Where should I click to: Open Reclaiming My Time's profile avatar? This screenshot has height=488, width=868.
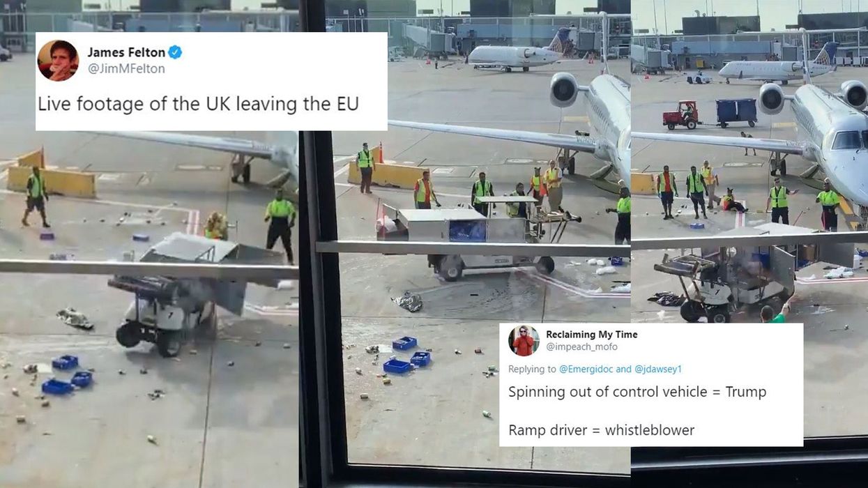[524, 341]
